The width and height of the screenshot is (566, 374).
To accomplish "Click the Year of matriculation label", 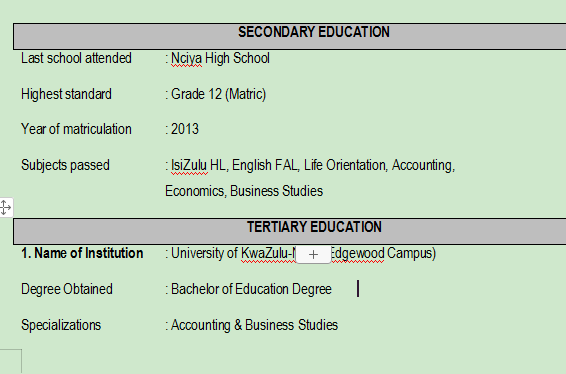I will pos(76,129).
